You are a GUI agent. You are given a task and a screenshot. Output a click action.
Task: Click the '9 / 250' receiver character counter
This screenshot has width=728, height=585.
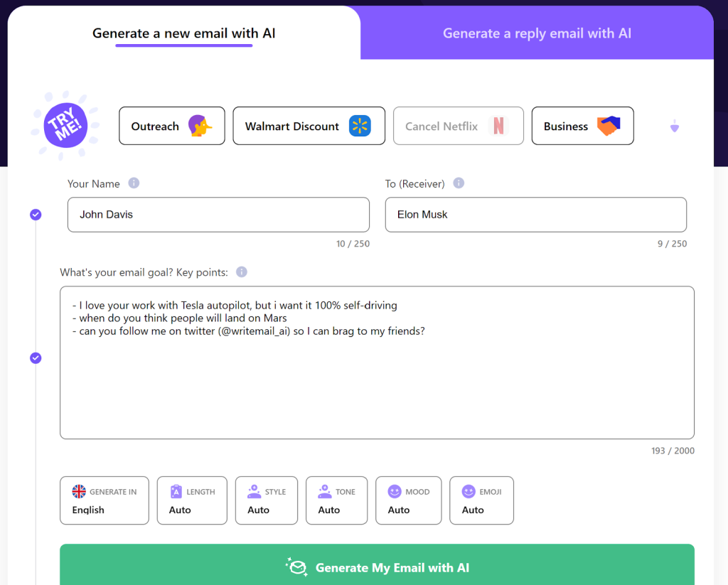[672, 244]
